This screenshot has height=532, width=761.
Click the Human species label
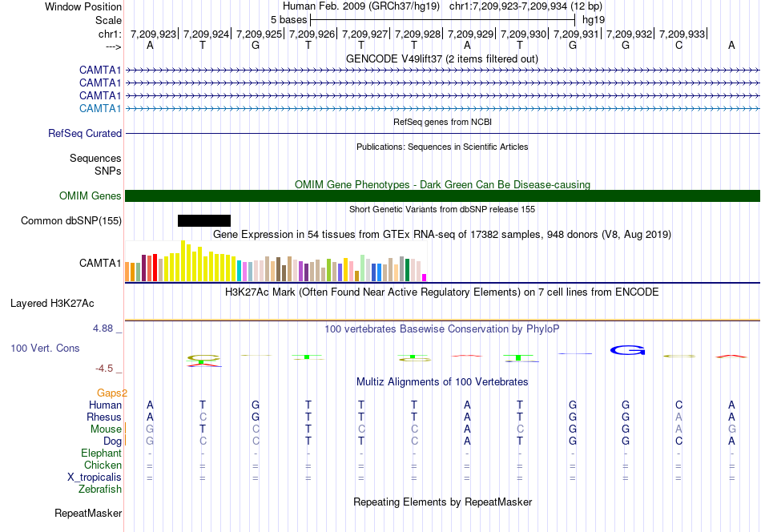click(x=105, y=405)
